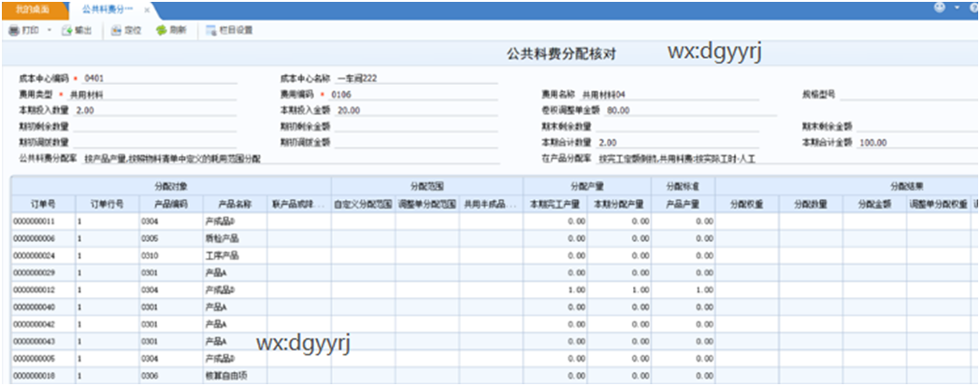The height and width of the screenshot is (386, 980).
Task: Click the 本期合计金额 field 100.00
Action: click(917, 142)
